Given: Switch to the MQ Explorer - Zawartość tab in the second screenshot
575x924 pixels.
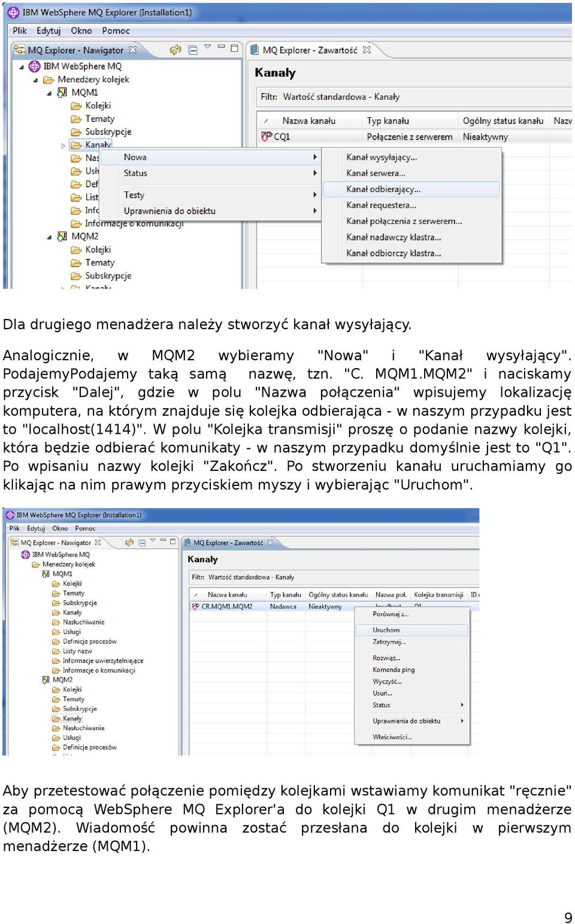Looking at the screenshot, I should click(228, 543).
